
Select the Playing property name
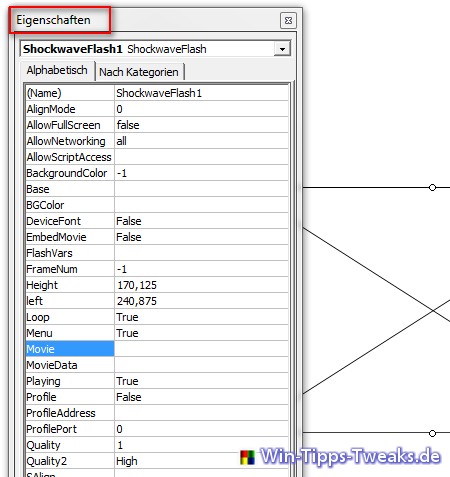pyautogui.click(x=70, y=381)
